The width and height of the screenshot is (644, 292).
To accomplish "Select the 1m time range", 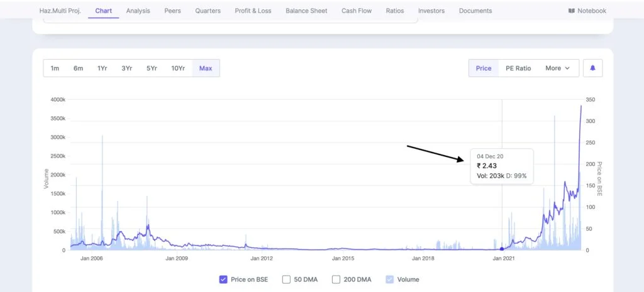I will (x=55, y=68).
